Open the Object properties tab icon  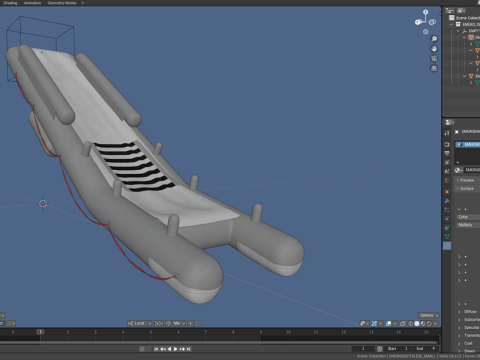(447, 192)
